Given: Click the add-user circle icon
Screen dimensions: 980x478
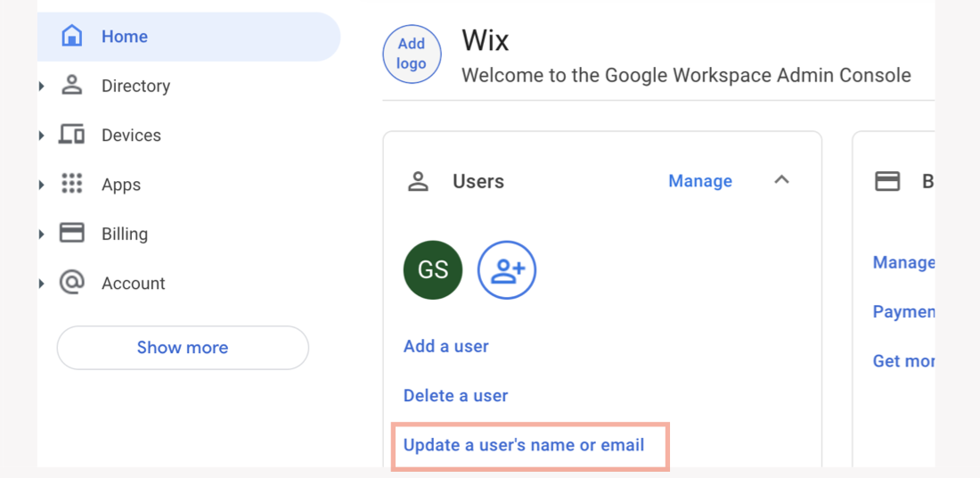Looking at the screenshot, I should click(x=507, y=269).
